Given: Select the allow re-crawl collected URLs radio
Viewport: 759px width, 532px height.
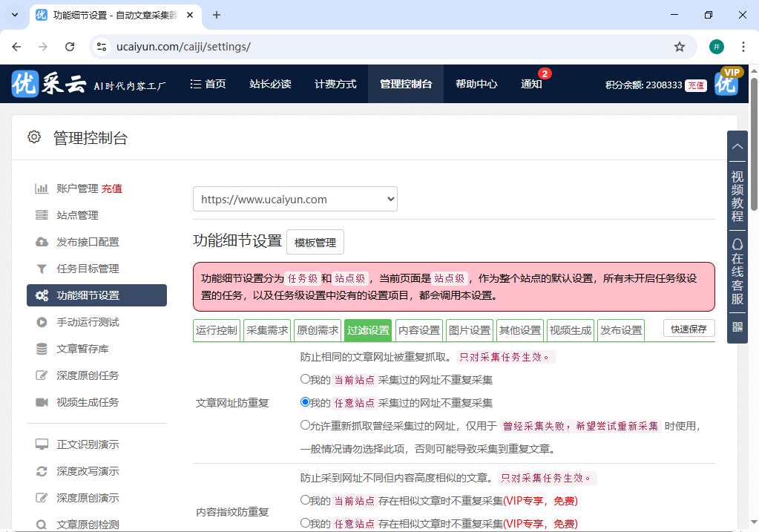Looking at the screenshot, I should [x=305, y=425].
